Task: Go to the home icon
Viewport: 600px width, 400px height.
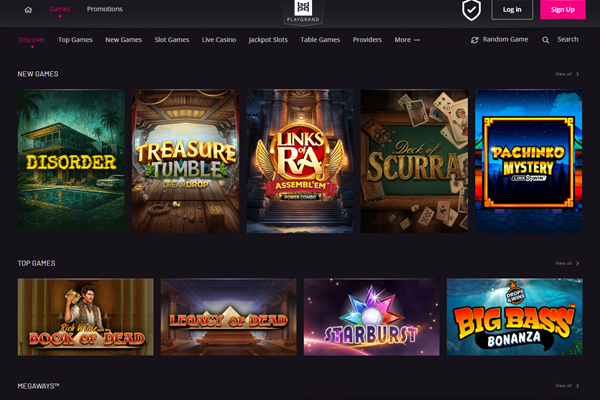Action: tap(28, 10)
